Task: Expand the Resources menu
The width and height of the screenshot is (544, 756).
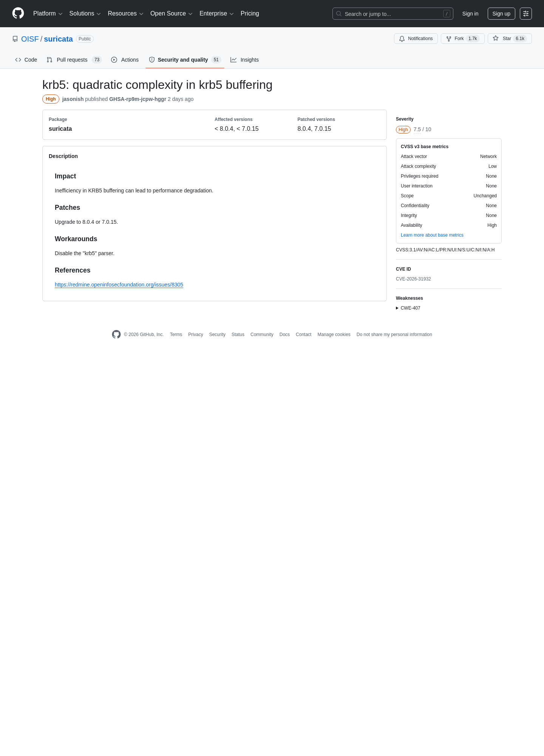Action: 125,14
